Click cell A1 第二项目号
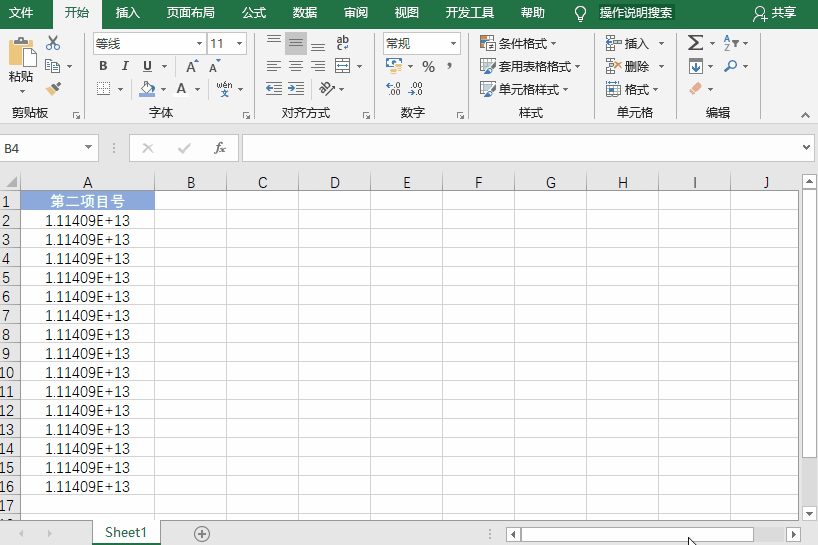This screenshot has height=545, width=818. click(x=87, y=201)
